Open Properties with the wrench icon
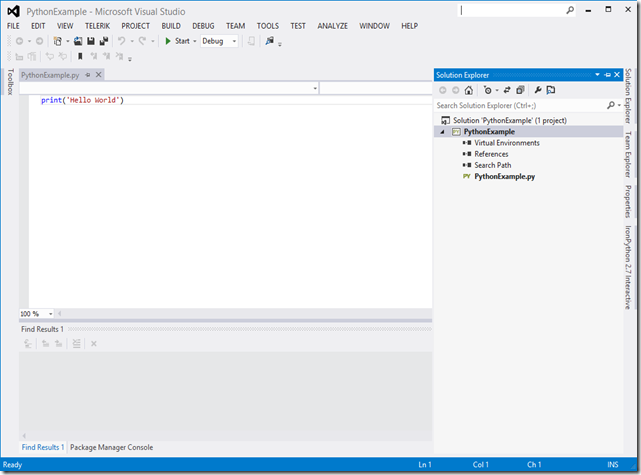Viewport: 641px width, 475px height. click(x=538, y=90)
